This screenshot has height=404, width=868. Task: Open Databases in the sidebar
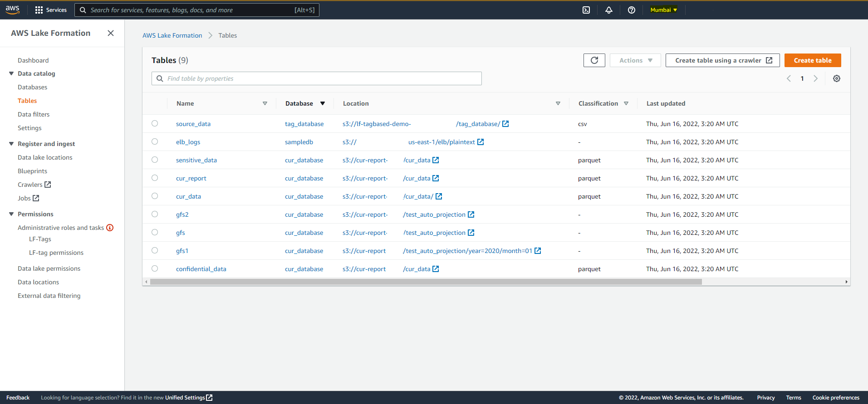pos(33,87)
